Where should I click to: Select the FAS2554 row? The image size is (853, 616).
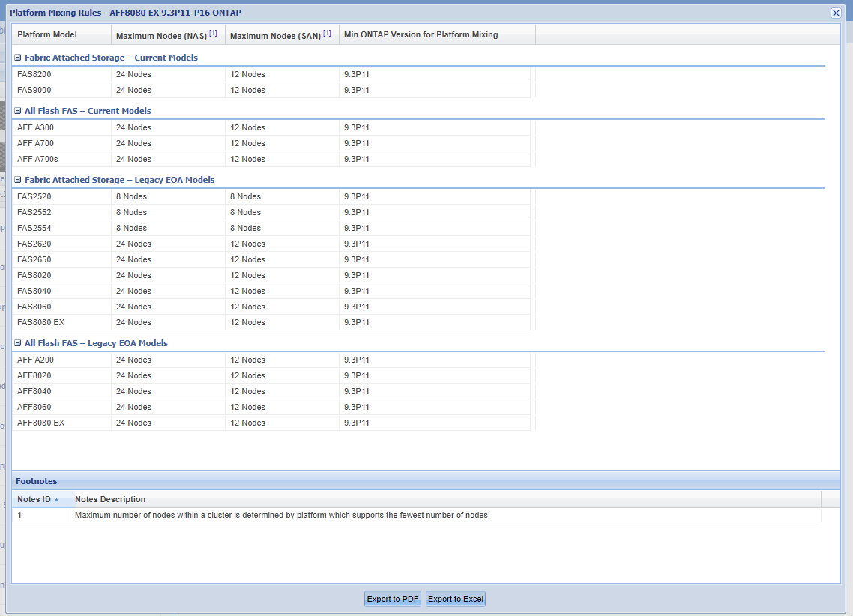point(271,229)
